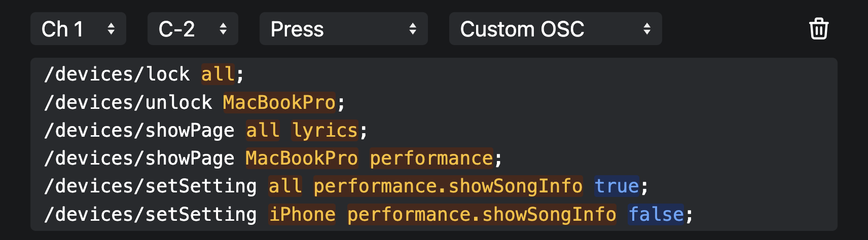The width and height of the screenshot is (868, 240).
Task: Click the trash delete icon
Action: pos(818,29)
